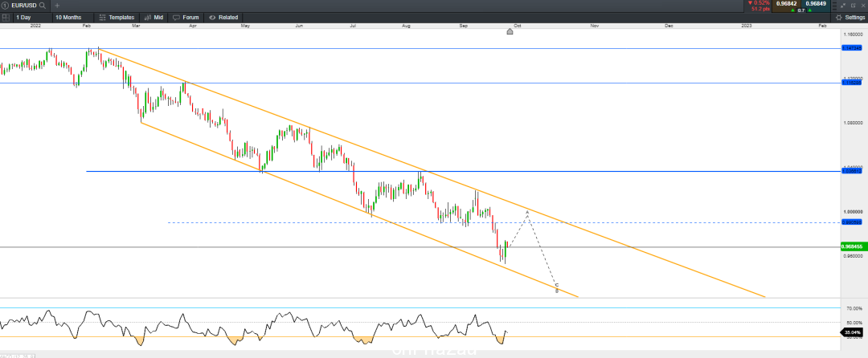
Task: Detach the chart with pop-out icon
Action: pos(853,6)
